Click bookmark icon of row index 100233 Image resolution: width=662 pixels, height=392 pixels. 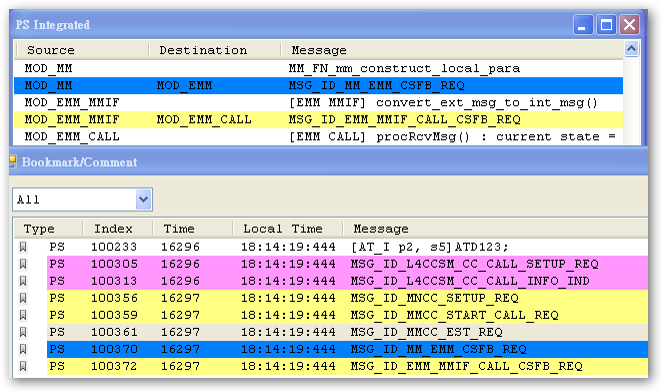pos(23,247)
